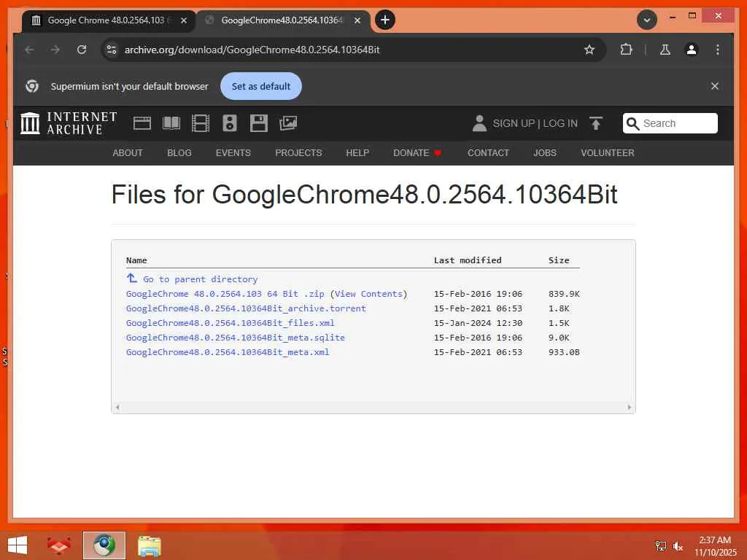Open the BLOG menu item
The width and height of the screenshot is (747, 560).
pos(179,153)
